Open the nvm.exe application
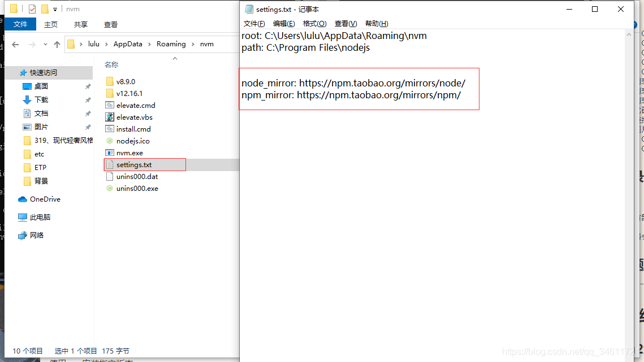The height and width of the screenshot is (362, 644). click(128, 152)
